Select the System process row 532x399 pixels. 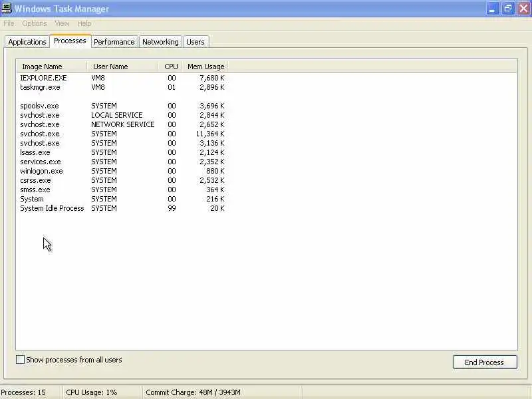(x=122, y=199)
